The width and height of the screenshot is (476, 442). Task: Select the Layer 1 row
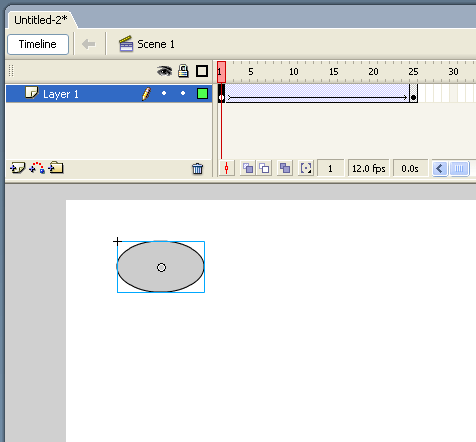[x=109, y=94]
